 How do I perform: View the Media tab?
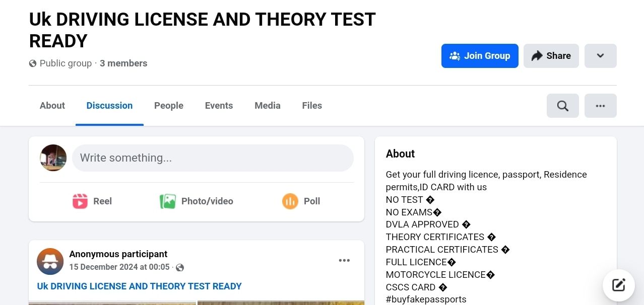(267, 106)
